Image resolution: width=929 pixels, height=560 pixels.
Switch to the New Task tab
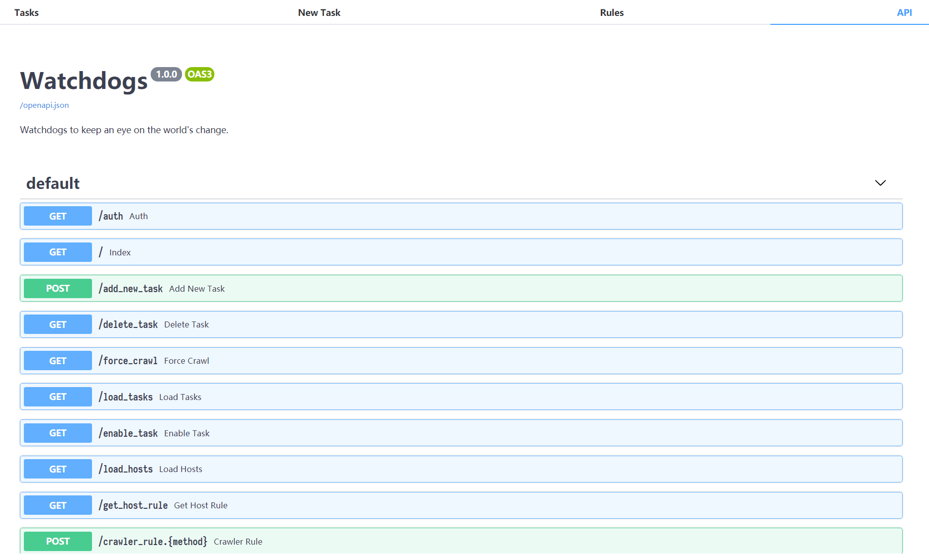pos(319,12)
